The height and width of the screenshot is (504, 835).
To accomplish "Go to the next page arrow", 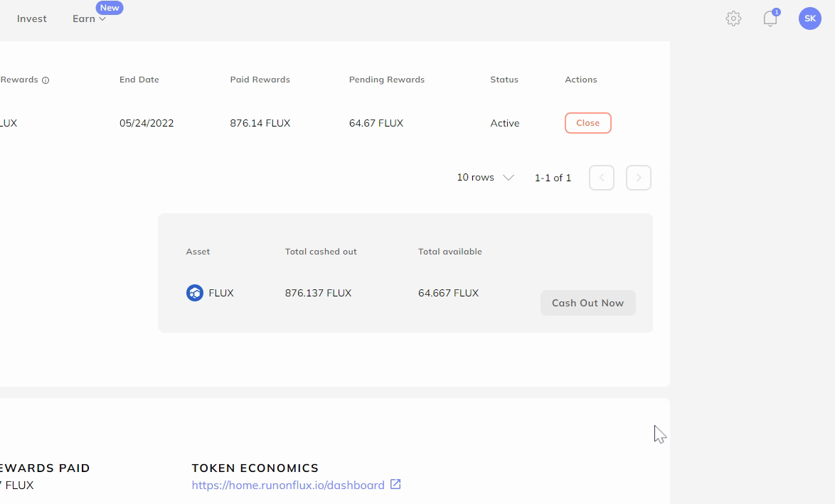I will (x=639, y=178).
